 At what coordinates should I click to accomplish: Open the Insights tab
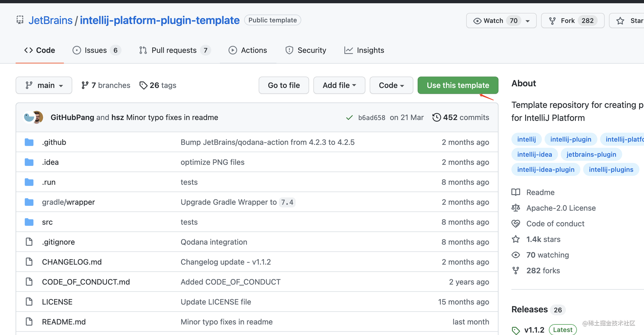(364, 50)
